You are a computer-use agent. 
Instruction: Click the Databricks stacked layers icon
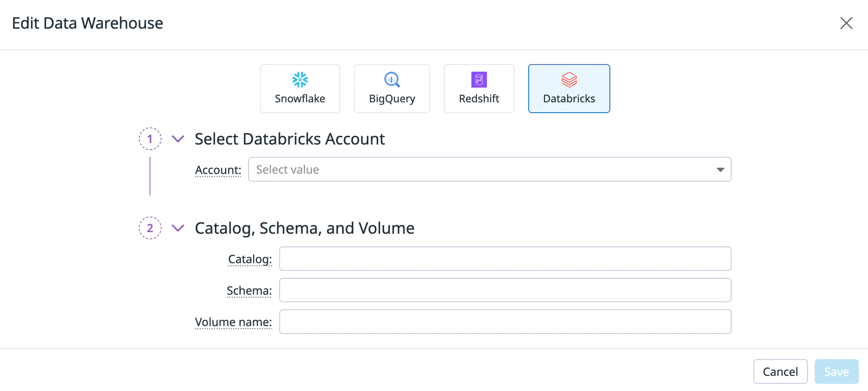(x=569, y=80)
